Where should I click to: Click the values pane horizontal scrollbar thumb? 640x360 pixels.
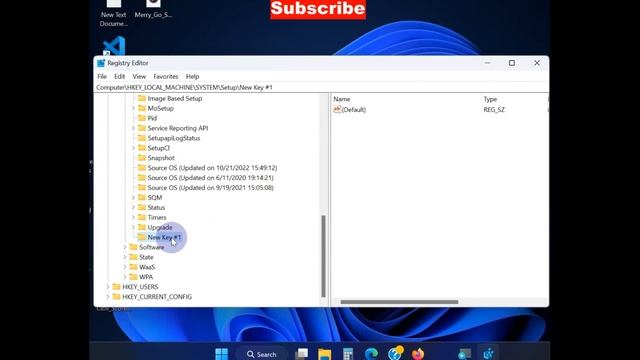pyautogui.click(x=399, y=302)
